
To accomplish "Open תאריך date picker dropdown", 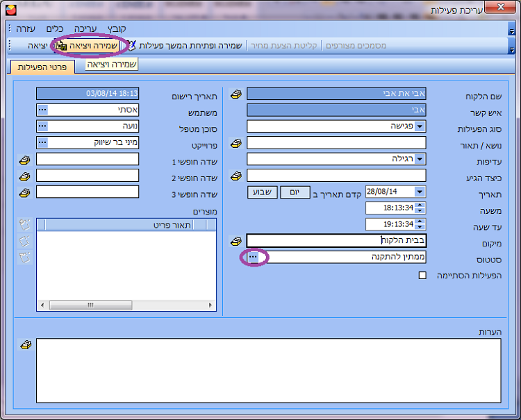I will tap(420, 192).
